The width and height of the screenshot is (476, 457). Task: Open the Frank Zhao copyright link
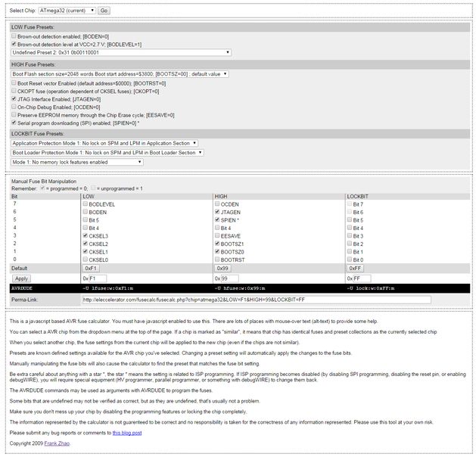coord(57,443)
